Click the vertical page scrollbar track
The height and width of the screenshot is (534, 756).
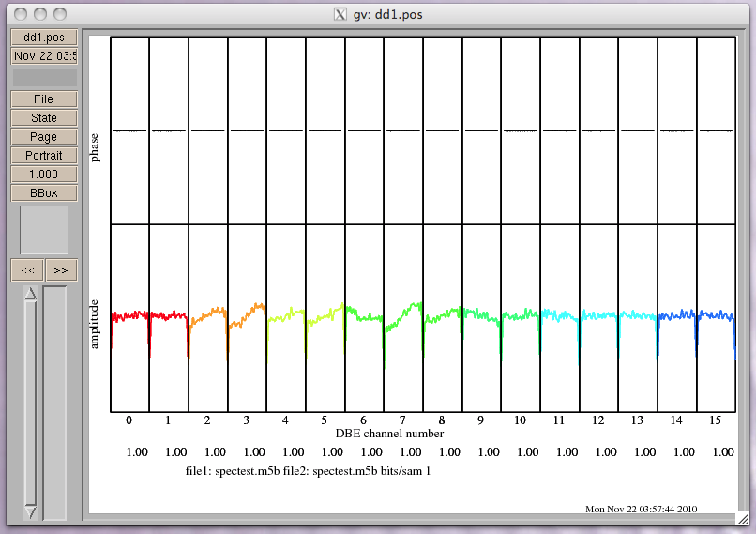pyautogui.click(x=30, y=404)
